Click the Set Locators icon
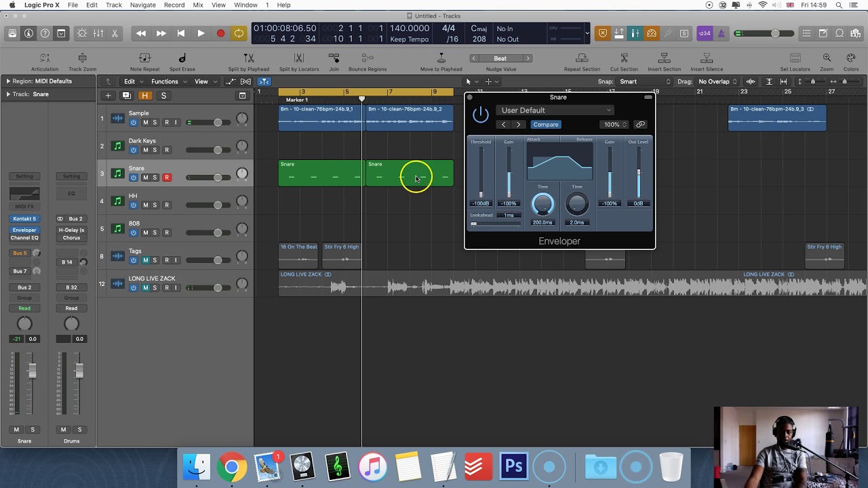 coord(795,58)
